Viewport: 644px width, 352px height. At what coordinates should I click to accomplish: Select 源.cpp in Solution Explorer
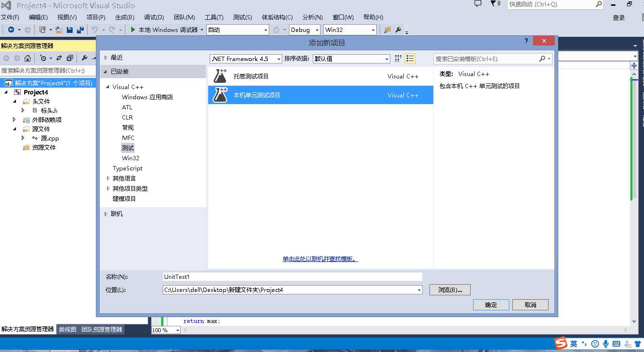click(50, 138)
